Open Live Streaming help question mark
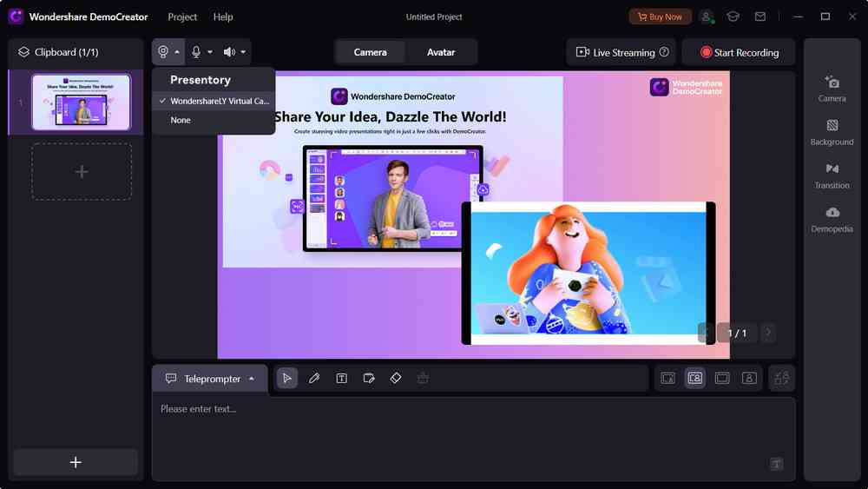The height and width of the screenshot is (489, 868). (x=664, y=52)
